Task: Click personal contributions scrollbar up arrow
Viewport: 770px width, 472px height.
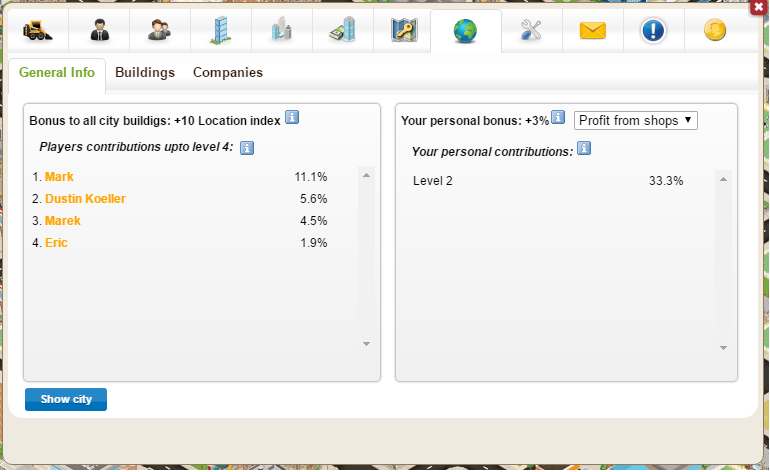Action: (723, 179)
